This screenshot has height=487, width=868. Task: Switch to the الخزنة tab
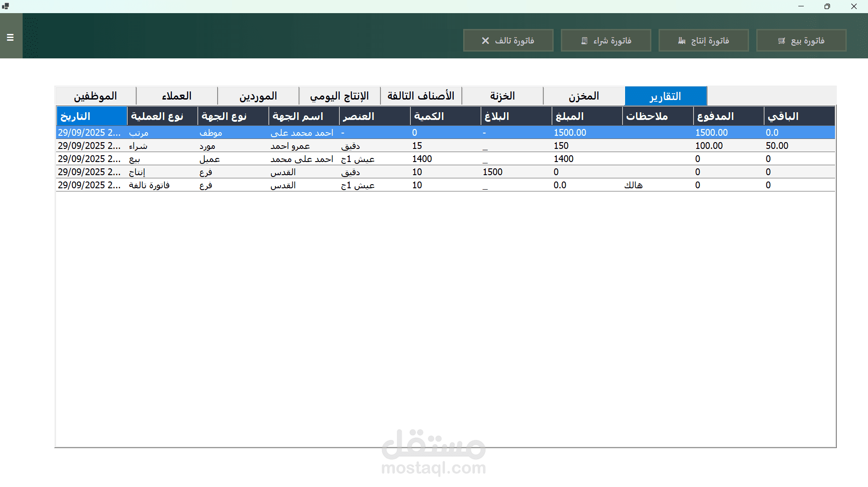pos(503,96)
